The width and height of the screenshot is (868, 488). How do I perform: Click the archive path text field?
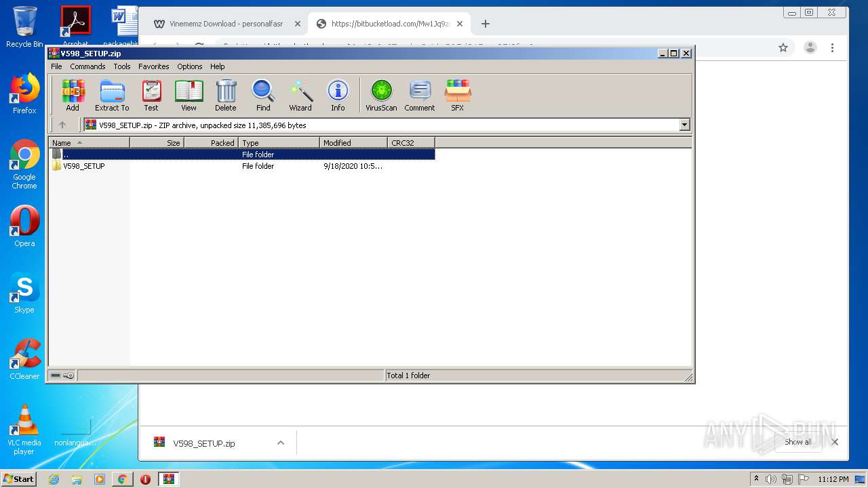(382, 125)
